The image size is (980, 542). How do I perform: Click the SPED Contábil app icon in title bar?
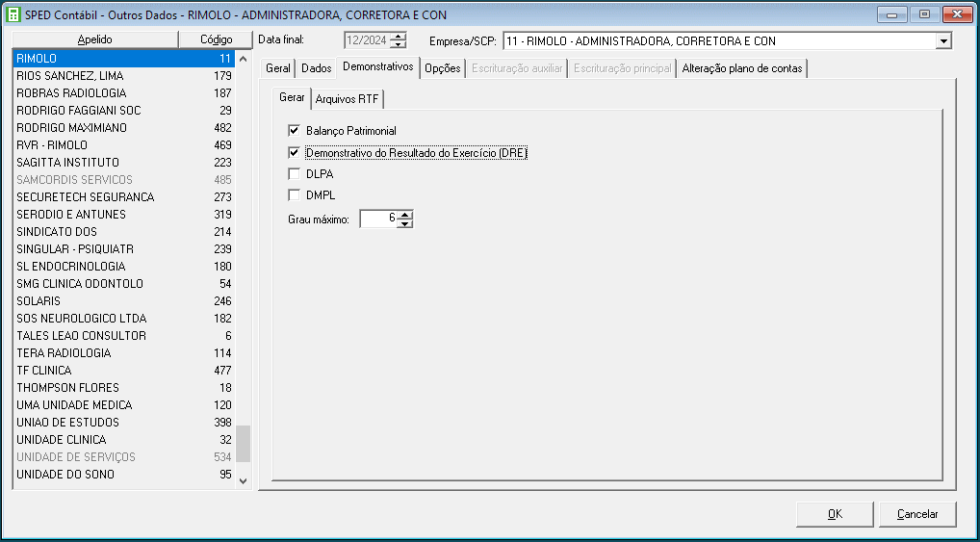13,15
